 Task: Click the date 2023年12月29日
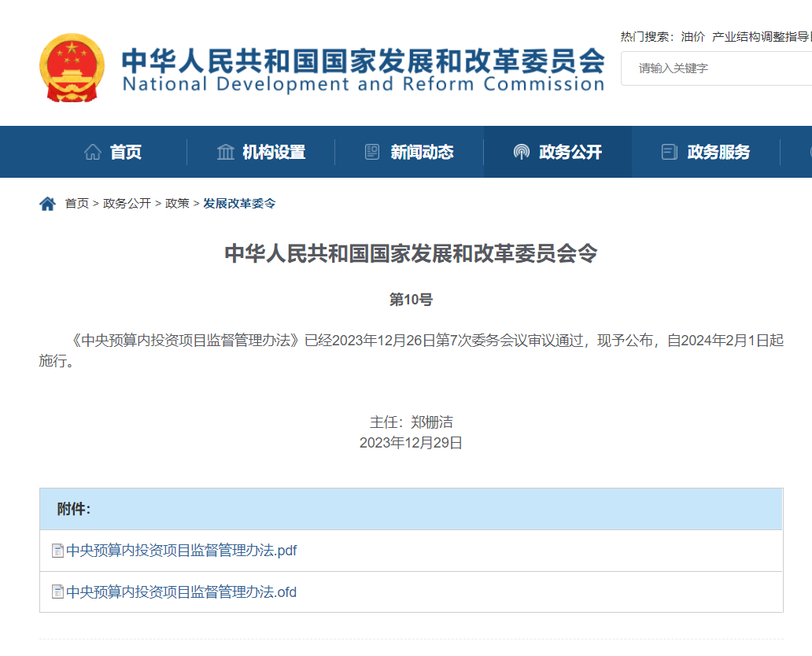[412, 443]
